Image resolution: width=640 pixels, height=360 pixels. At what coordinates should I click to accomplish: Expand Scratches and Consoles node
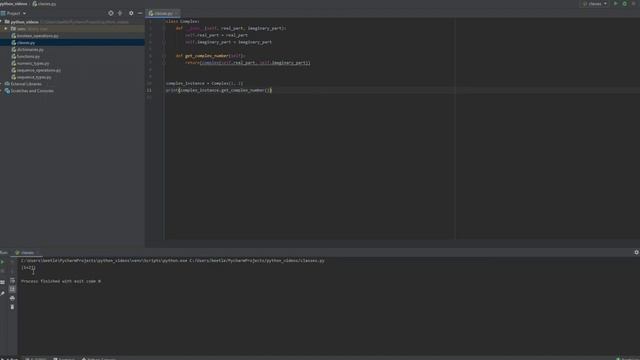click(x=2, y=91)
